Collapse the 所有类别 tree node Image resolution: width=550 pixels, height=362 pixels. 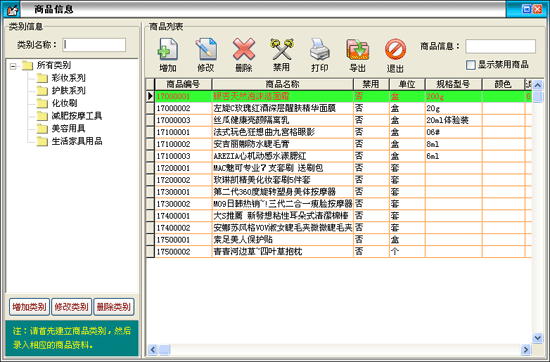pos(13,66)
